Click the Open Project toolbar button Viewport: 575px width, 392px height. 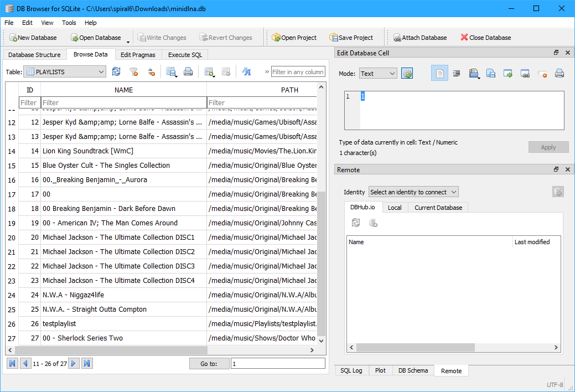tap(294, 38)
